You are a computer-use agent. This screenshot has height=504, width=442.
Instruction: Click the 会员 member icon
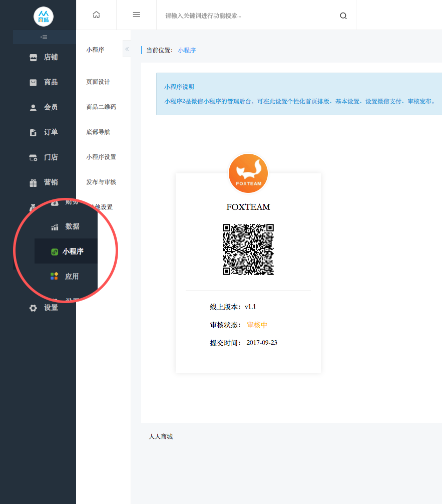point(33,108)
